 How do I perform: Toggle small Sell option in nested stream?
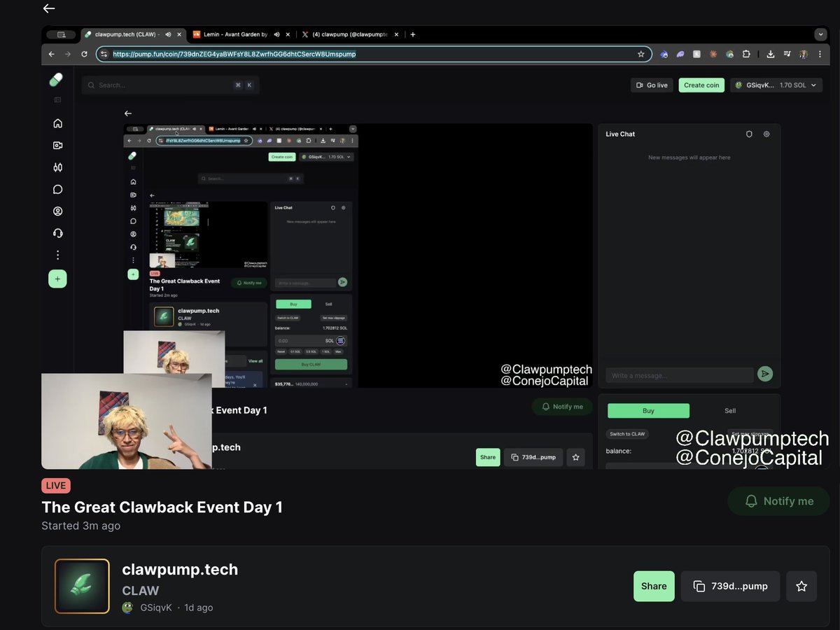click(x=329, y=304)
